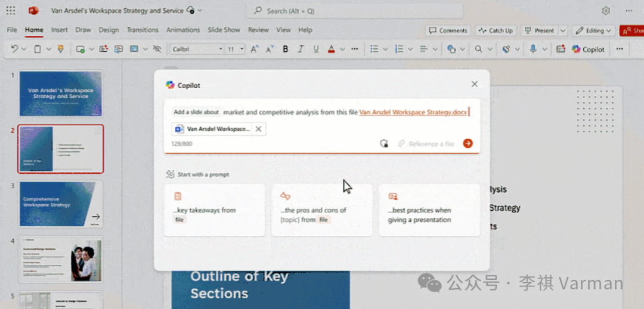
Task: Click the chat-bubble icon left of slide Layout
Action: point(119,49)
